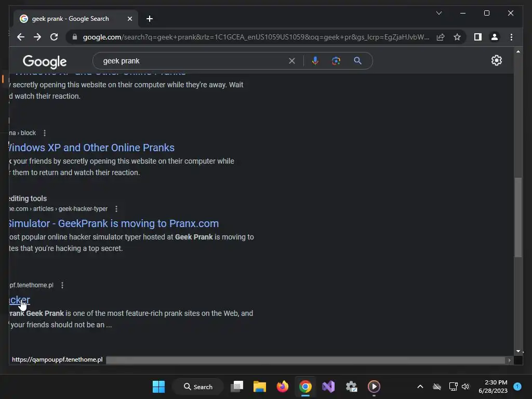Open the volume control in the tray
The image size is (532, 399).
pos(465,387)
